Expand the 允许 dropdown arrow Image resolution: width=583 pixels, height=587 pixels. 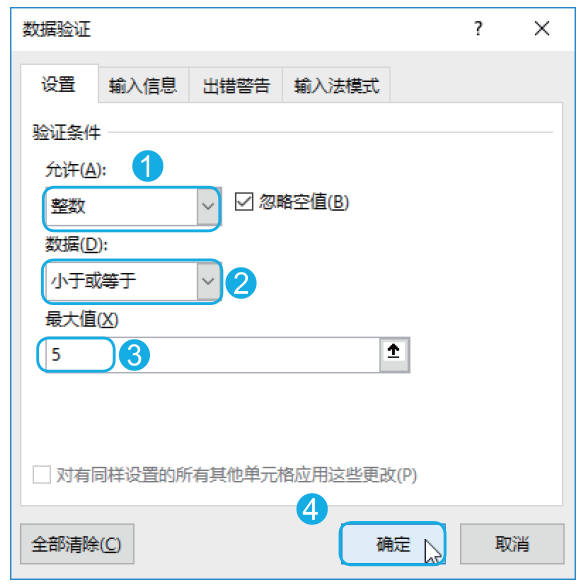[x=208, y=206]
